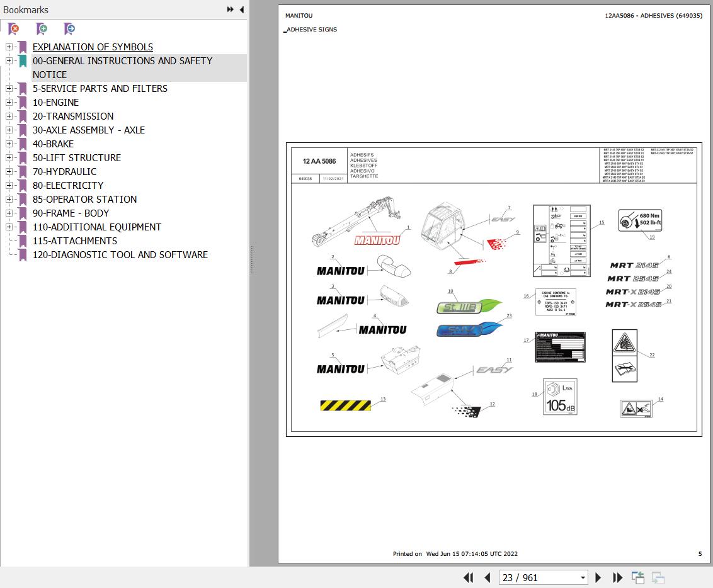The height and width of the screenshot is (588, 713).
Task: Open 120-DIAGNOSTIC TOOL AND SOFTWARE bookmark
Action: click(x=120, y=254)
